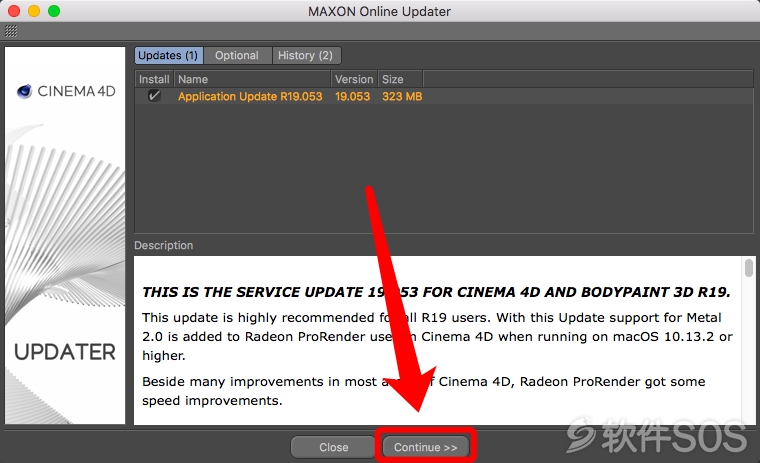Close the window with the red button
760x463 pixels.
click(14, 11)
